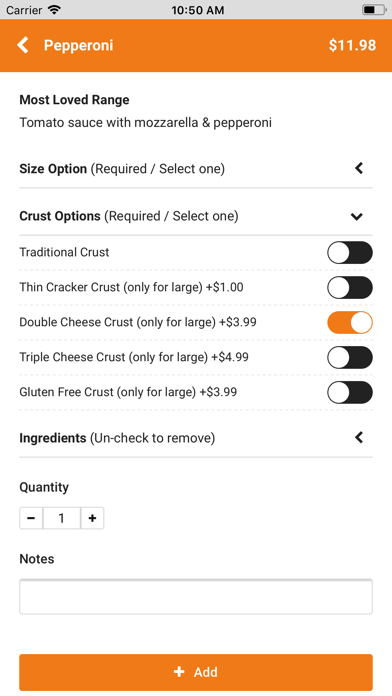The height and width of the screenshot is (696, 392).
Task: Tap the battery icon in status bar
Action: [374, 10]
